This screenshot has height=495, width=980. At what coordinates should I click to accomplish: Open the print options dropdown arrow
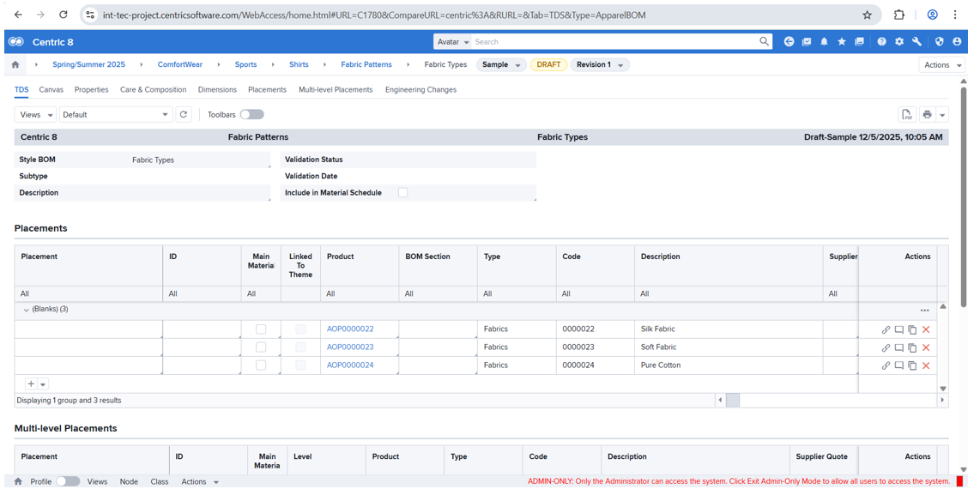[942, 114]
